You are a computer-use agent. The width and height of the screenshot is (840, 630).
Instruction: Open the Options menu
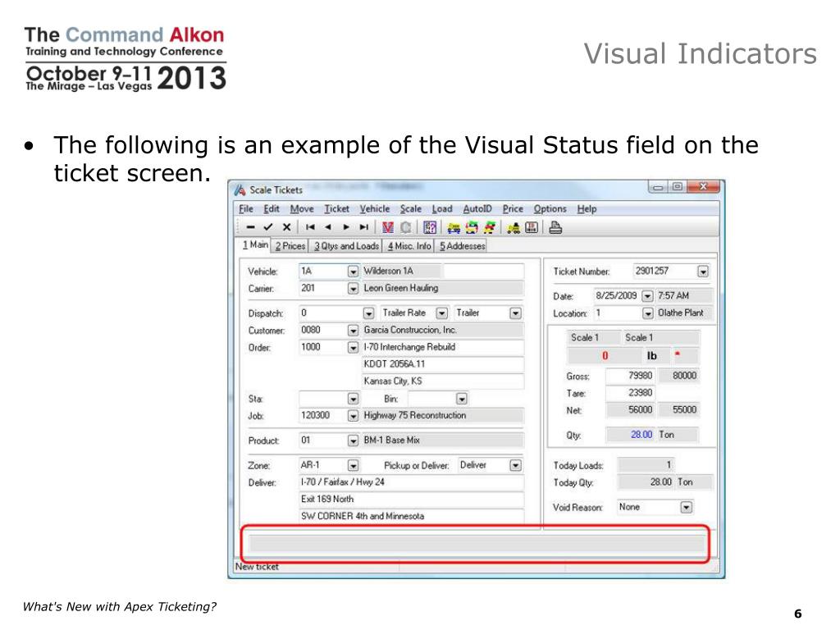click(x=550, y=209)
